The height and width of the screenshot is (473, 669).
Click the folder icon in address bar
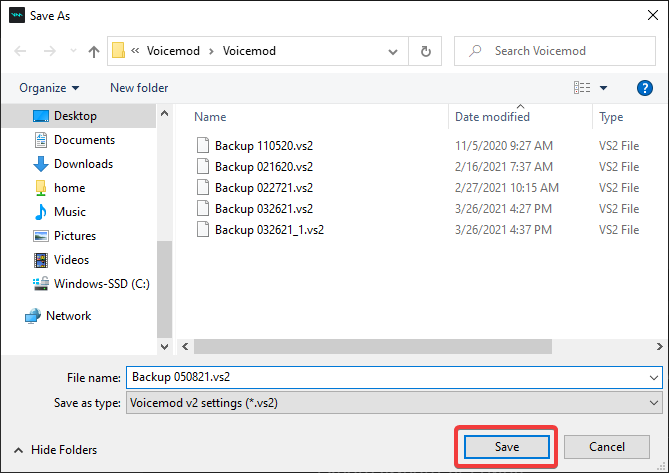[x=118, y=51]
